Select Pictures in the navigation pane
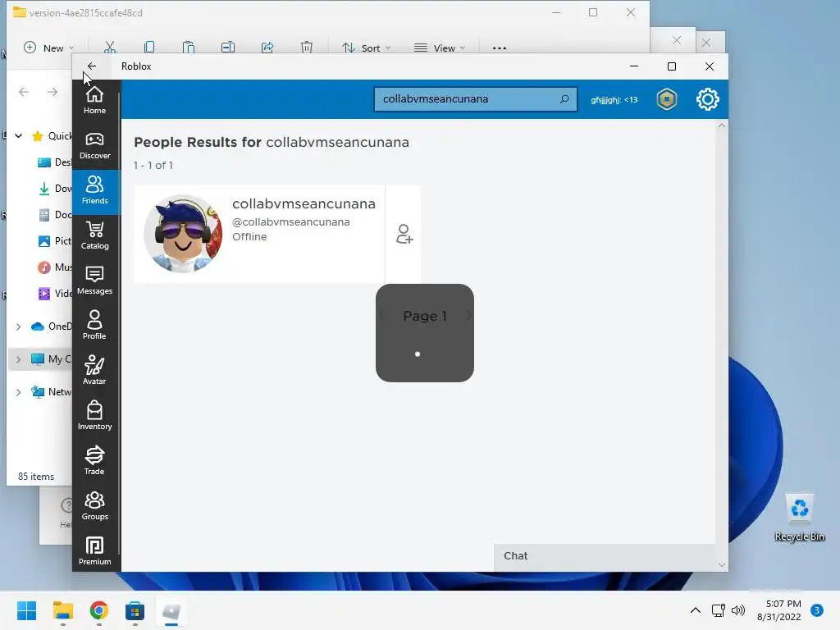Image resolution: width=840 pixels, height=630 pixels. tap(55, 240)
